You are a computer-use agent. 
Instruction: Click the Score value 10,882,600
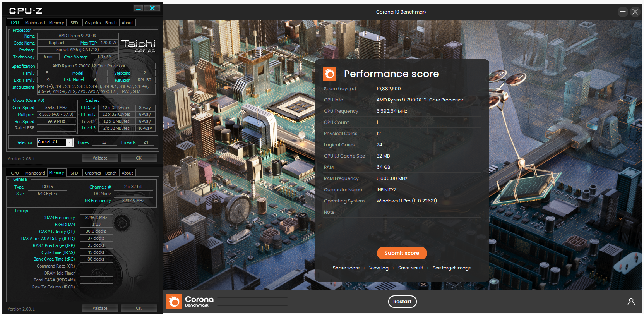click(x=389, y=89)
